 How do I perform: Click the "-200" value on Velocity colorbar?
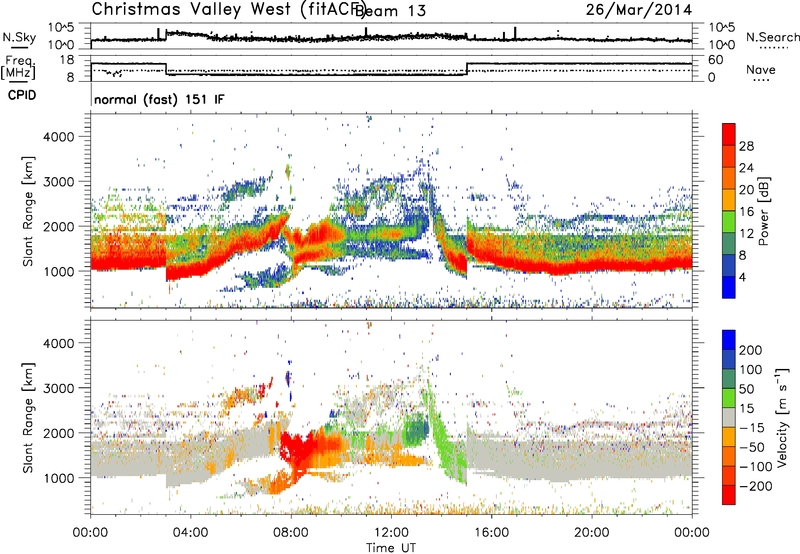coord(755,486)
